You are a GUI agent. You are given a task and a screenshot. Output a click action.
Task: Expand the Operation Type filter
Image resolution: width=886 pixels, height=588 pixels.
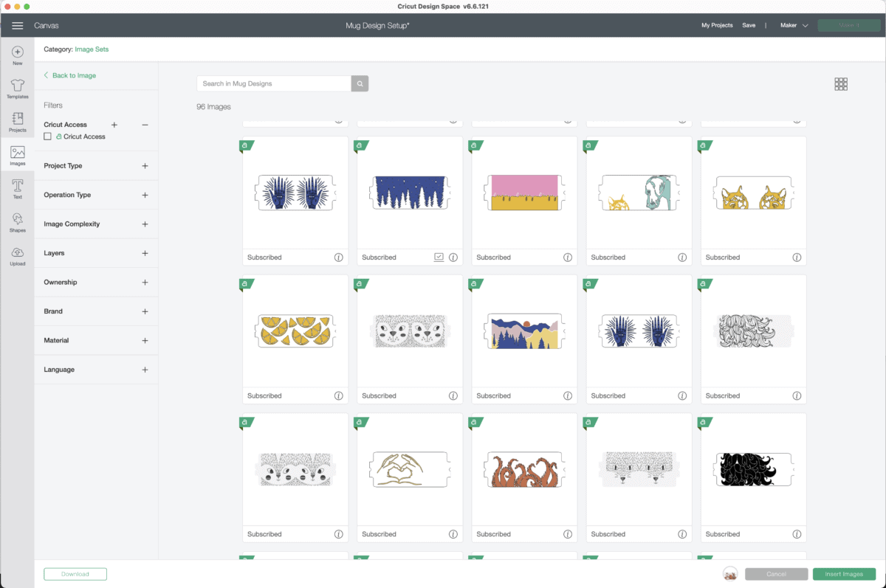(145, 196)
